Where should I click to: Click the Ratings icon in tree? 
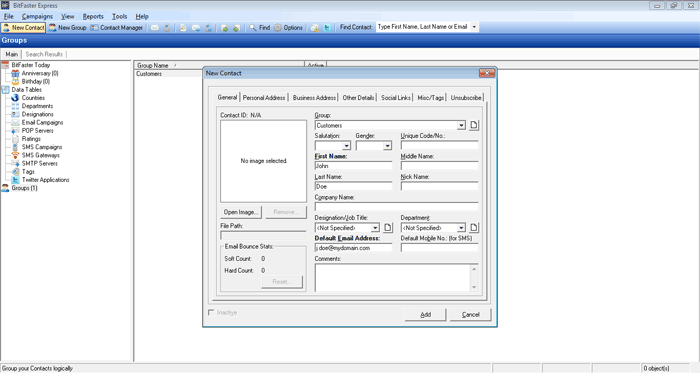click(15, 139)
